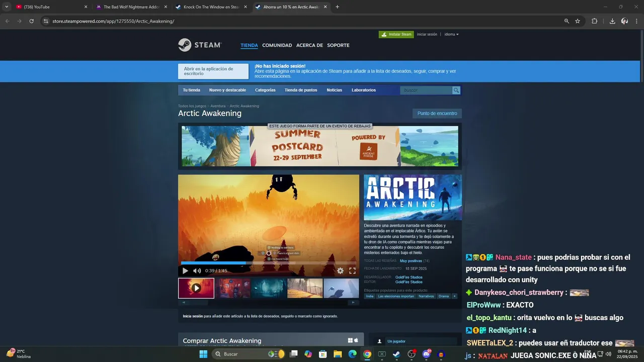Click the Steam logo in the header
644x362 pixels.
click(x=200, y=45)
